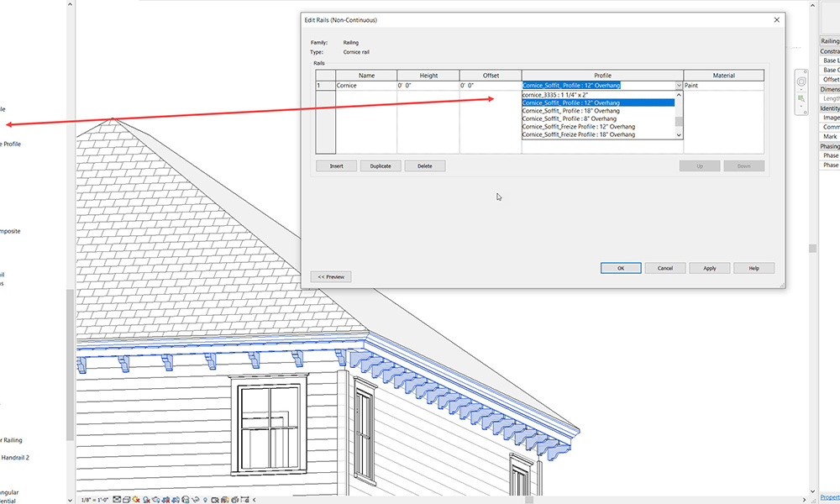Expand the arrow below the Steering Wheel icon
The width and height of the screenshot is (840, 504).
(x=801, y=89)
